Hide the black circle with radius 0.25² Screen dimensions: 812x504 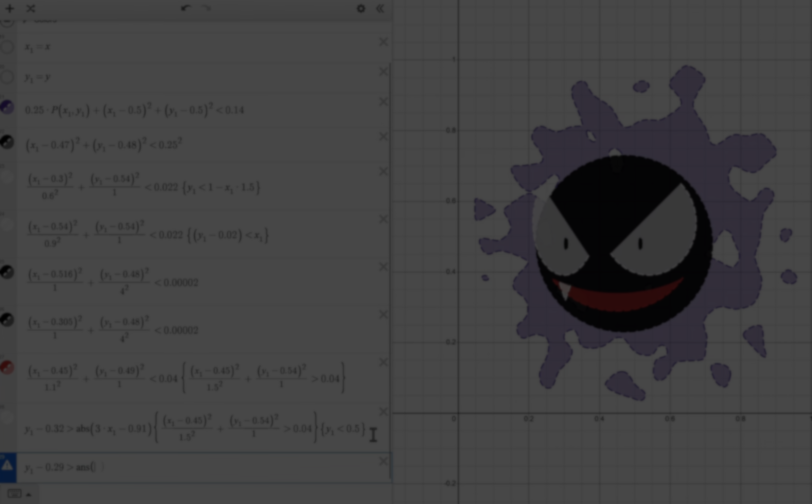click(x=8, y=142)
